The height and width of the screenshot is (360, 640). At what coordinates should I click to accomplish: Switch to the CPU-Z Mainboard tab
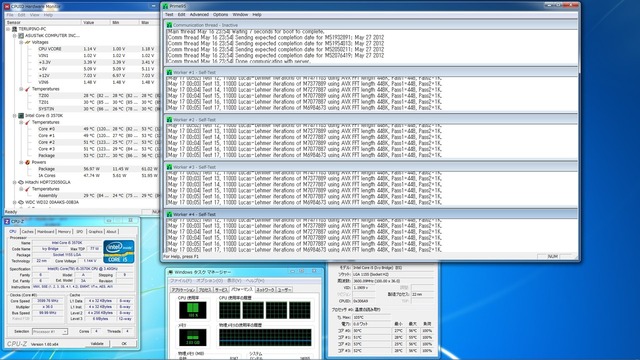pos(45,231)
